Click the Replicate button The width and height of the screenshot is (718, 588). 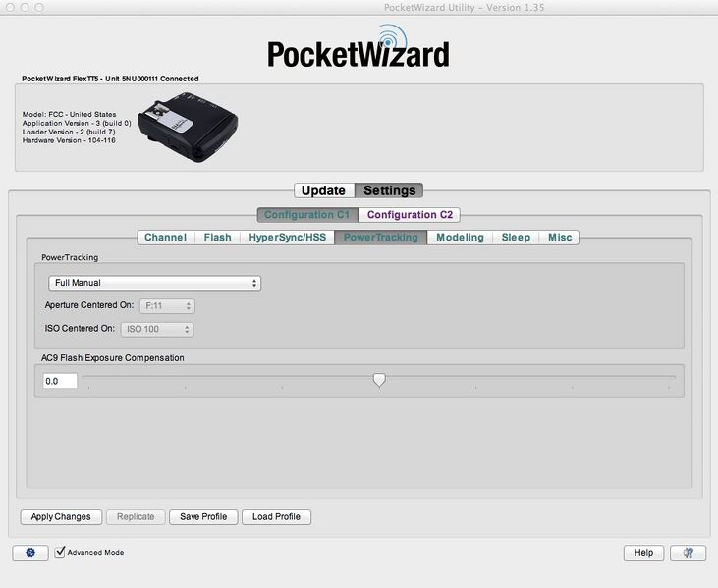point(136,517)
